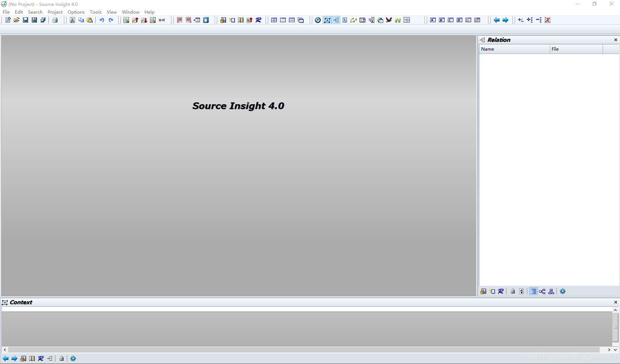Open the Window menu

click(x=130, y=12)
